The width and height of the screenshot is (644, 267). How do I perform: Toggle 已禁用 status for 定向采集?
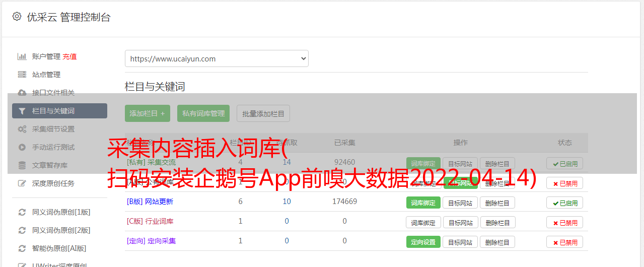point(565,242)
